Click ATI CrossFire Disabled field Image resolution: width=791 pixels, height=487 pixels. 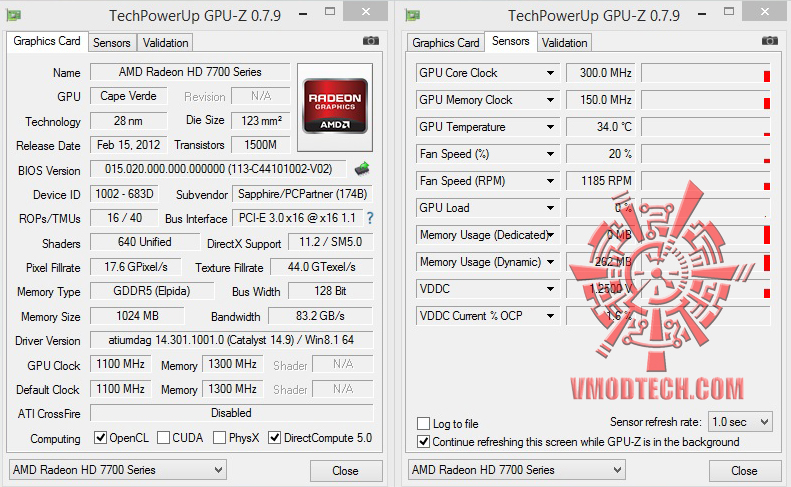pyautogui.click(x=232, y=413)
